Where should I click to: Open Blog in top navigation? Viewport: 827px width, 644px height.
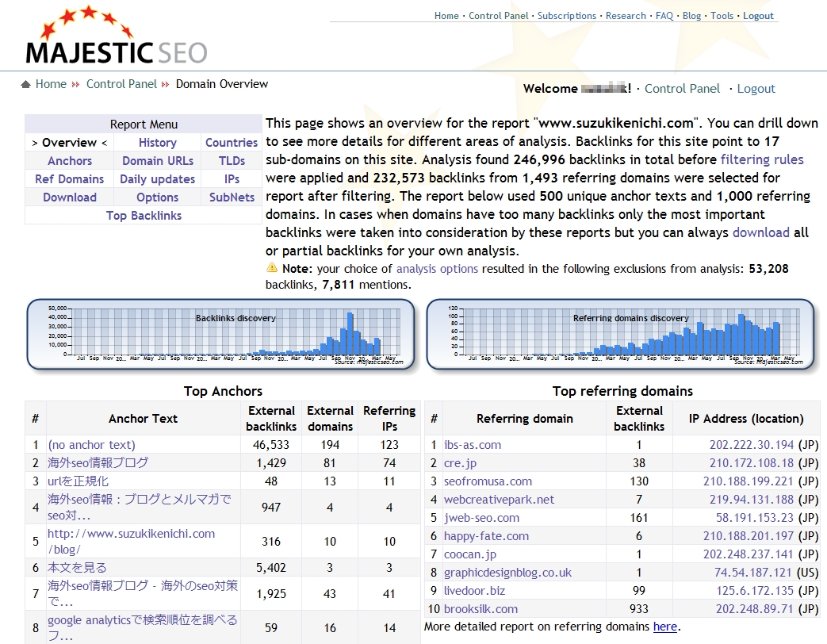(x=691, y=16)
